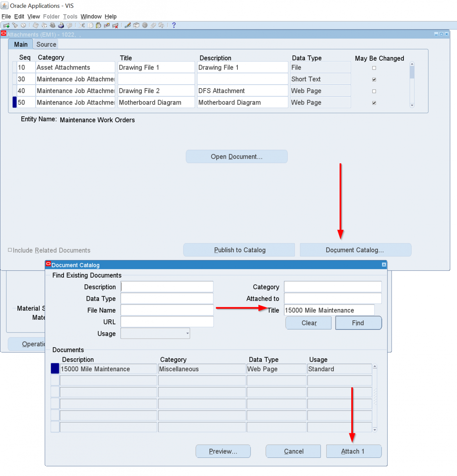Click the Title field showing 15000 Mile Maintenance
The width and height of the screenshot is (457, 476).
click(x=328, y=310)
